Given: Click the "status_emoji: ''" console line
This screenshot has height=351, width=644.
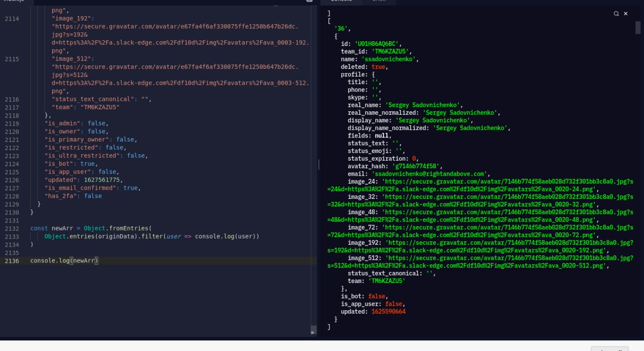Looking at the screenshot, I should pyautogui.click(x=376, y=151).
